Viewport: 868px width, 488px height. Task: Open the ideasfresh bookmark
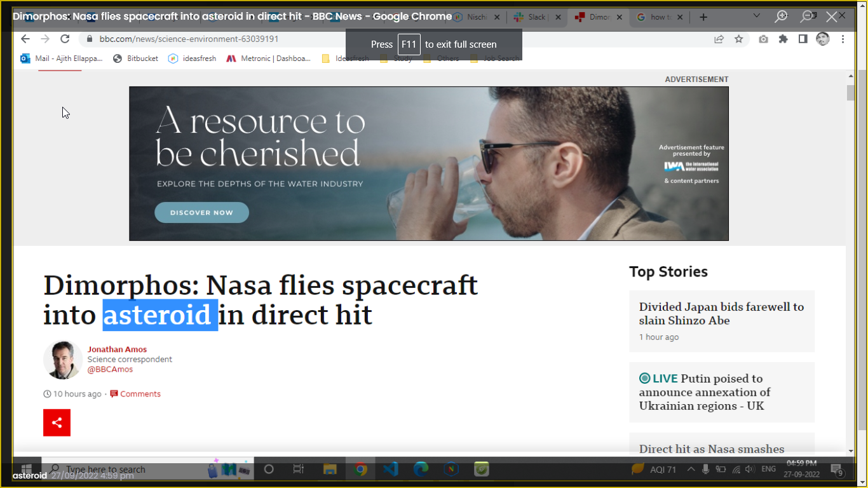pyautogui.click(x=192, y=58)
